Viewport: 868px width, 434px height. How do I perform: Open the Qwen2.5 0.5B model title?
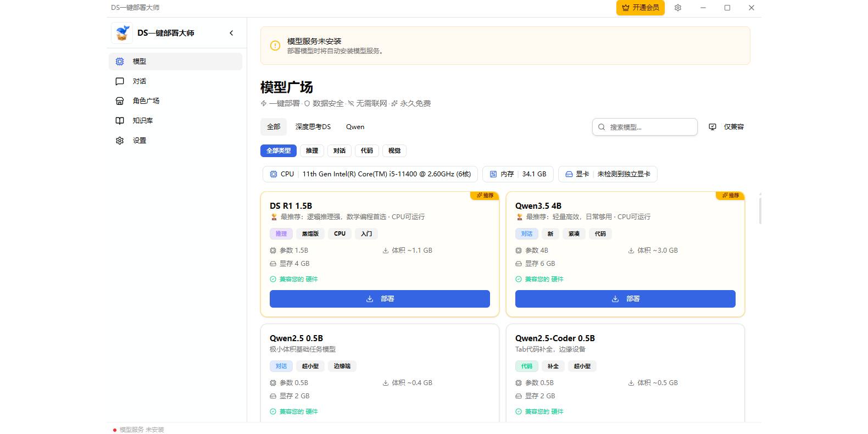[296, 338]
